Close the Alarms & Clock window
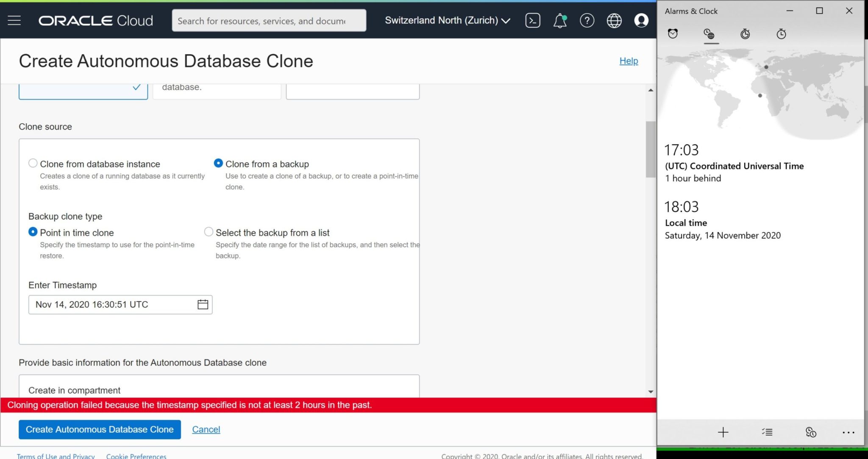The image size is (868, 459). coord(849,11)
